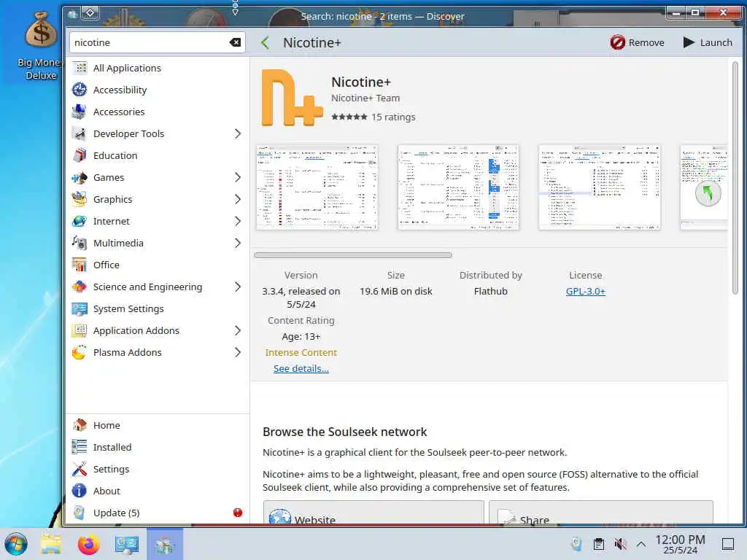Open About page
Screen dimensions: 747x560
(x=158, y=491)
